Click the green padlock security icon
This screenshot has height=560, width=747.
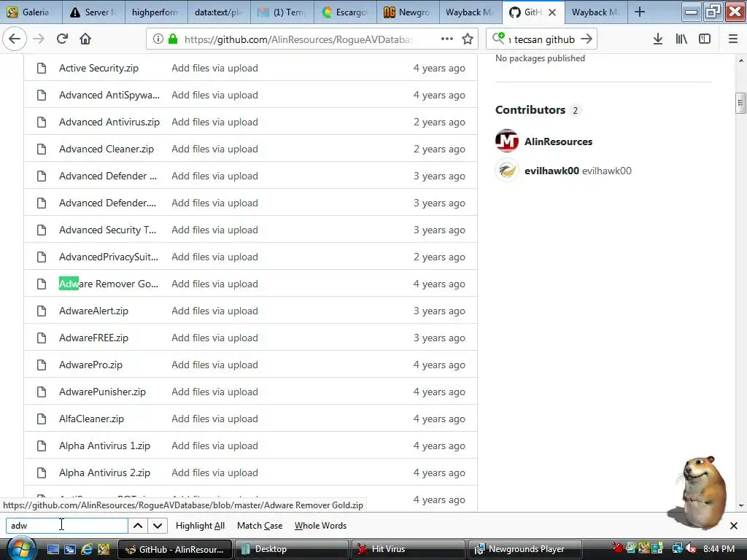[x=173, y=39]
